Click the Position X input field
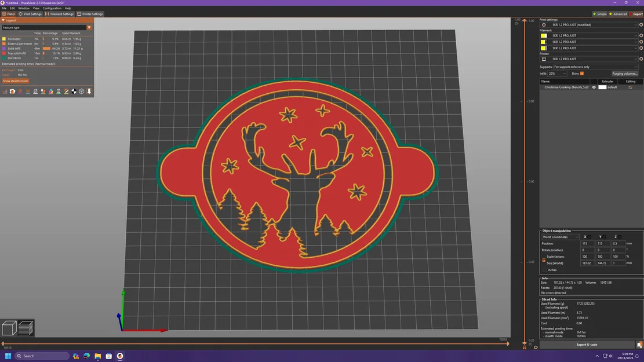Screen dimensions: 644x362 click(587, 243)
